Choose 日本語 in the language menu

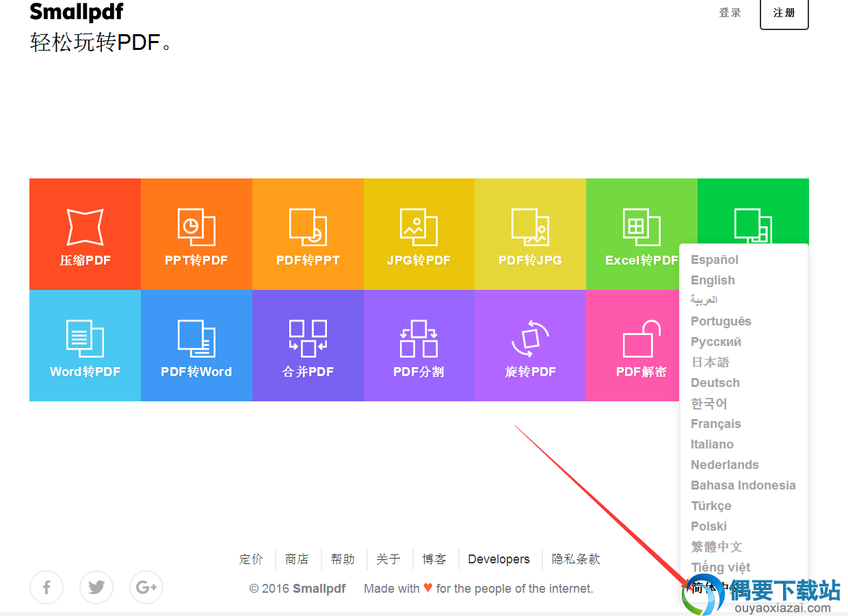coord(711,362)
